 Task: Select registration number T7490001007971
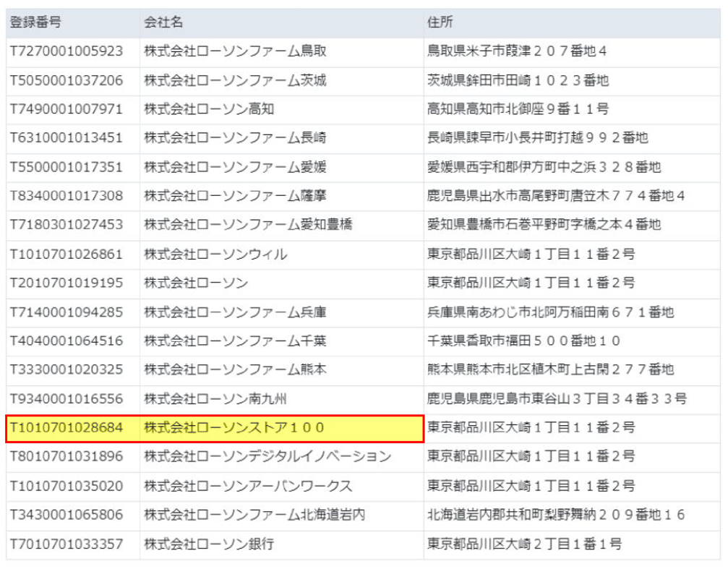pyautogui.click(x=67, y=109)
